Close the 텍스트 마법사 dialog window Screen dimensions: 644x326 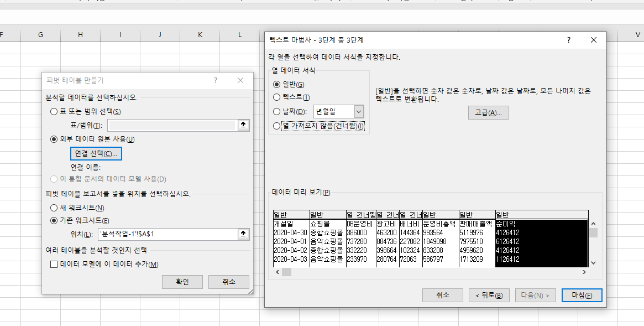[x=594, y=40]
